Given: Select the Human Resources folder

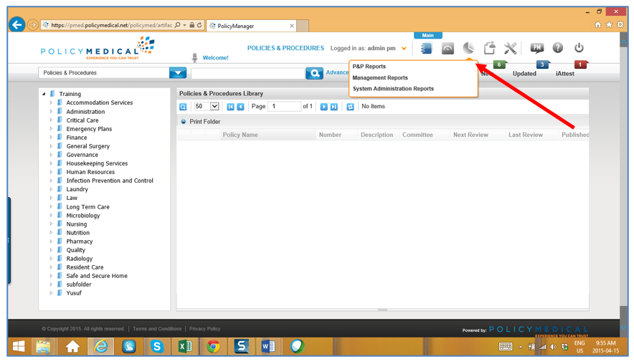Looking at the screenshot, I should [90, 172].
